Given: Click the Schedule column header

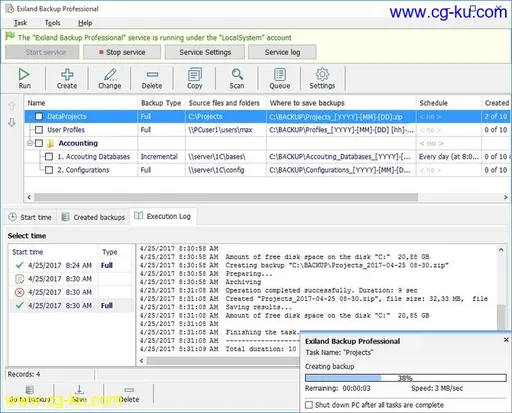Looking at the screenshot, I should 449,103.
